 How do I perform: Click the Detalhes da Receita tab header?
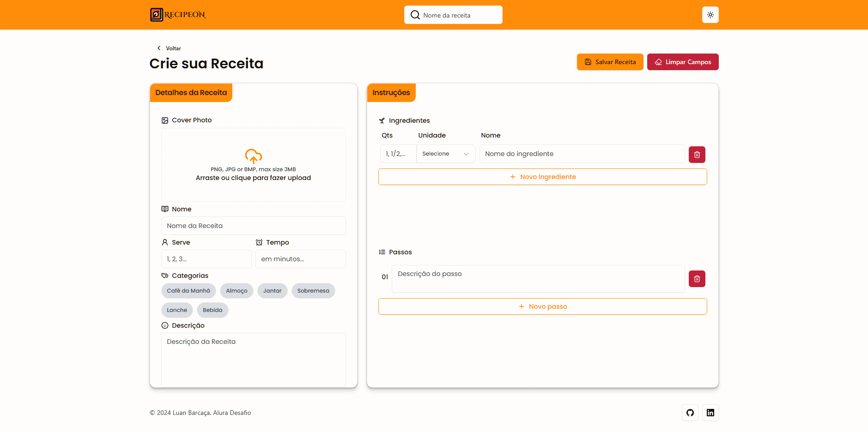pyautogui.click(x=191, y=93)
